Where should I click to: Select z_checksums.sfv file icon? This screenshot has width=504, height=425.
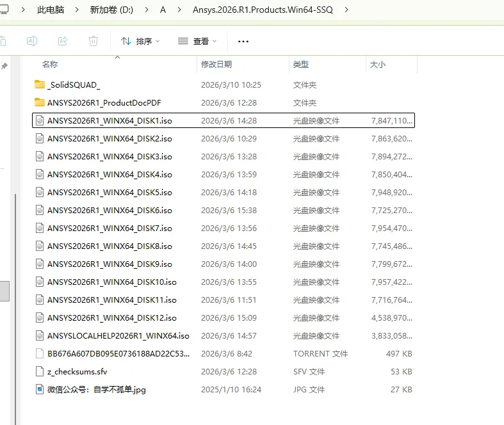coord(40,371)
